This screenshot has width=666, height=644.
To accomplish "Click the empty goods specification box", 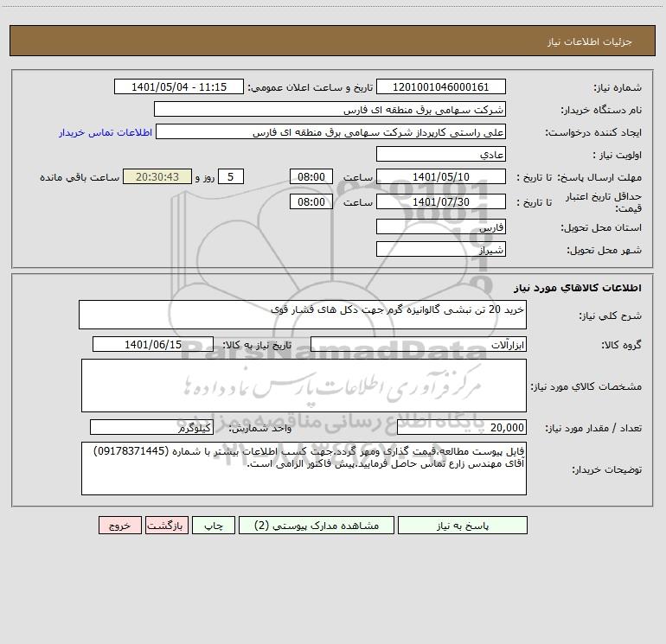I will pyautogui.click(x=304, y=386).
